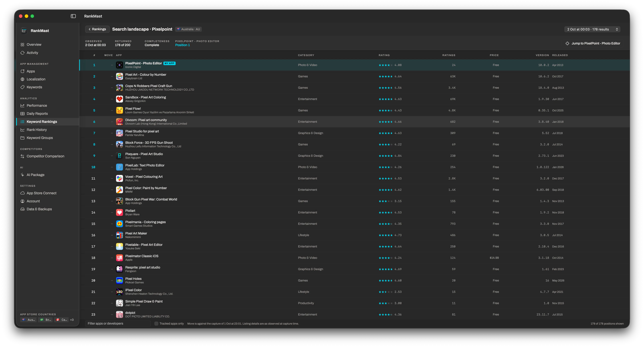Sort by the Rating column header
Viewport: 644px width, 347px height.
(384, 55)
